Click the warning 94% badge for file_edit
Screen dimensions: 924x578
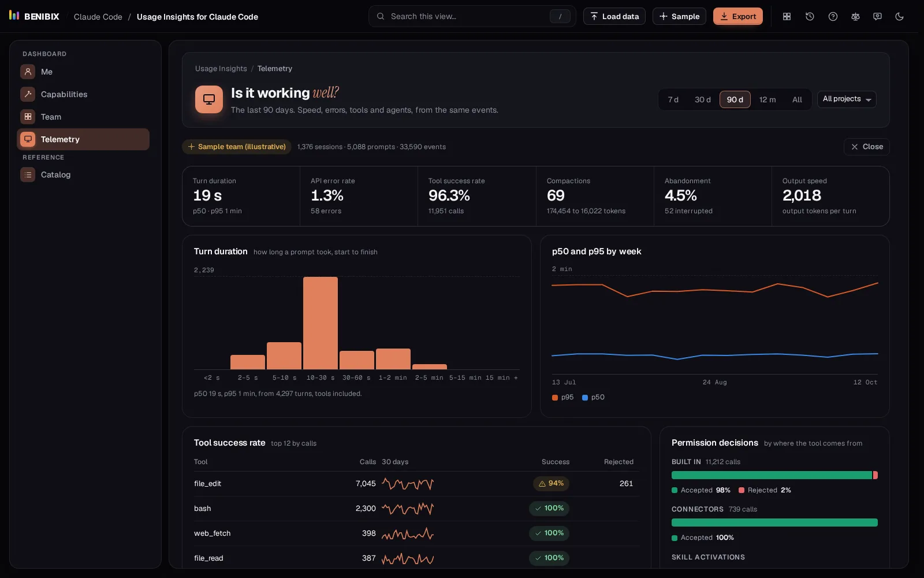tap(551, 483)
